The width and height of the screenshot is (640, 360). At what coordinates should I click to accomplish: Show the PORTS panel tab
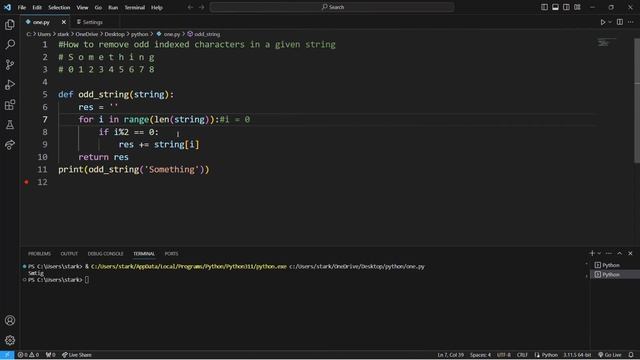click(171, 254)
